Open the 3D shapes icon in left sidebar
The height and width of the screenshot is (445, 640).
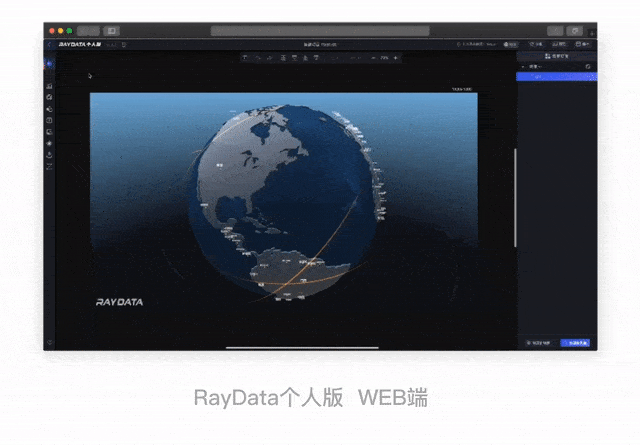pos(49,109)
